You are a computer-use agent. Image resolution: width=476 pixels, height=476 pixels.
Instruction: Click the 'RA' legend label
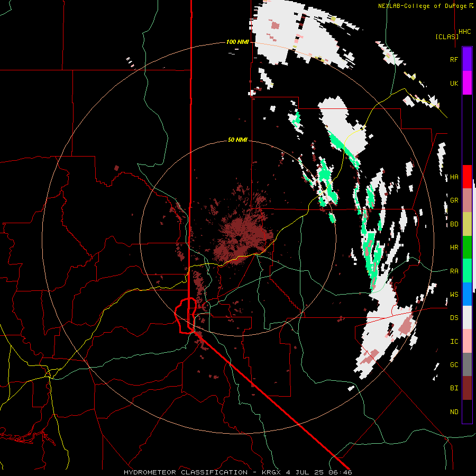coord(454,271)
